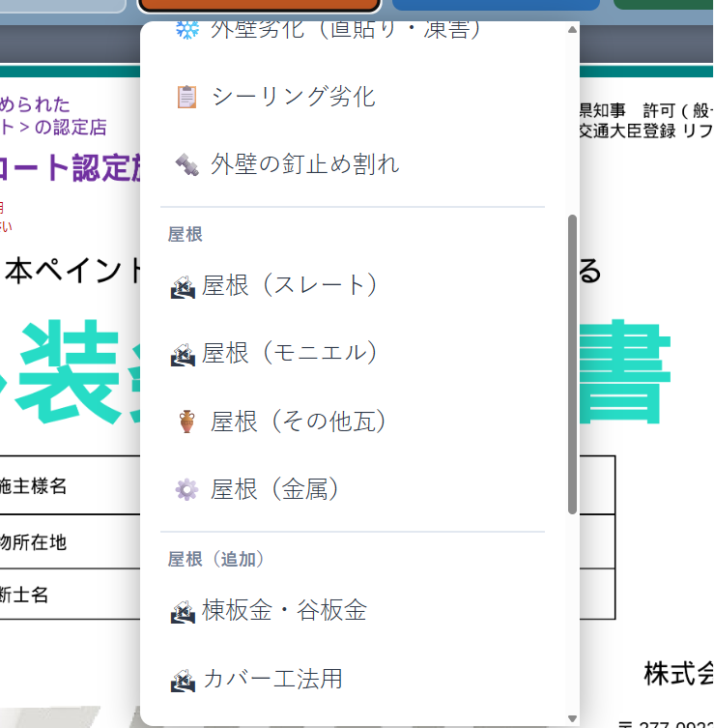This screenshot has width=714, height=728.
Task: Choose 屋根（その他瓦） entry
Action: 352,422
